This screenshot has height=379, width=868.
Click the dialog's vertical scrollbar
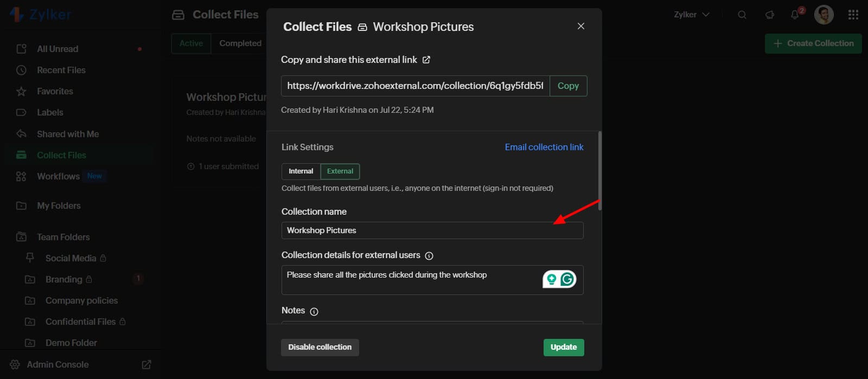tap(599, 171)
